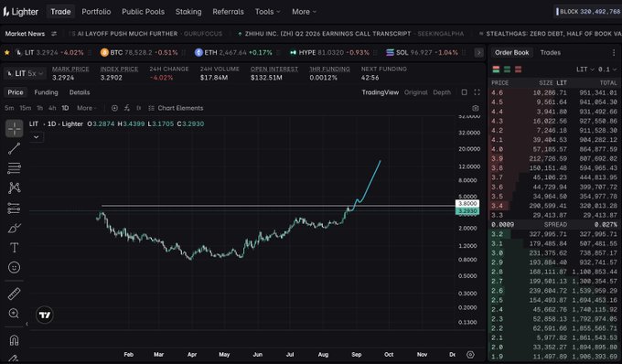Viewport: 622px width, 364px height.
Task: Select the Price chart tab
Action: (16, 92)
